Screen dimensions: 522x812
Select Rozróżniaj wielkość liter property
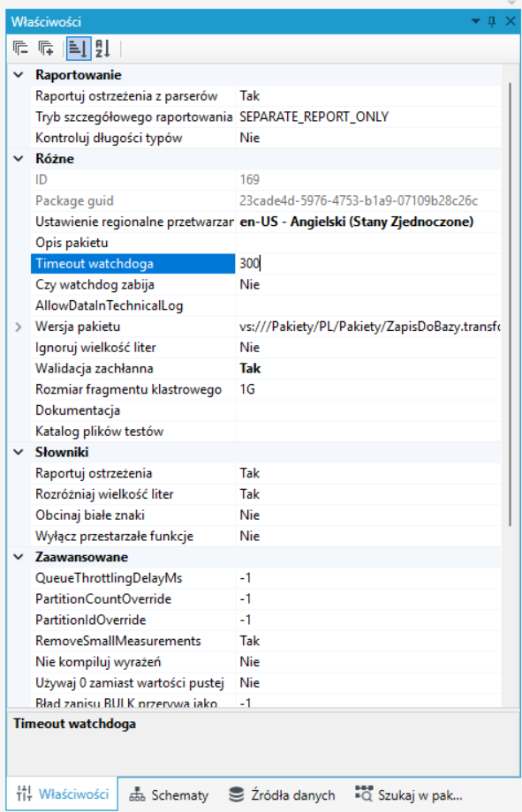pyautogui.click(x=104, y=494)
